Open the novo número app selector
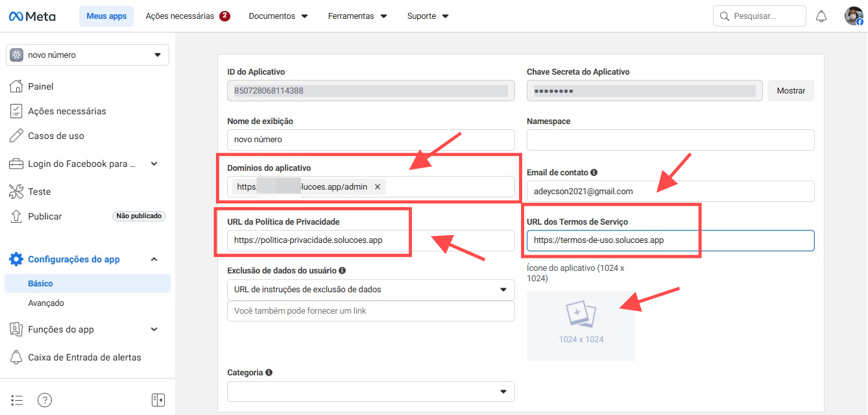The width and height of the screenshot is (868, 415). point(88,55)
